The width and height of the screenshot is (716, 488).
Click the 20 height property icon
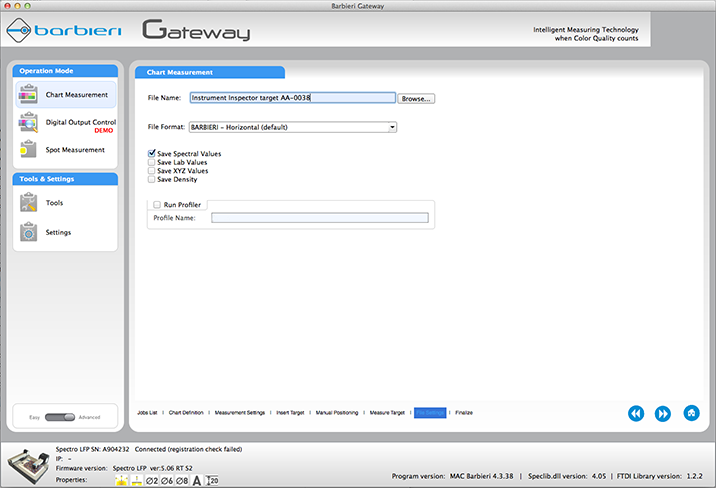pyautogui.click(x=212, y=481)
